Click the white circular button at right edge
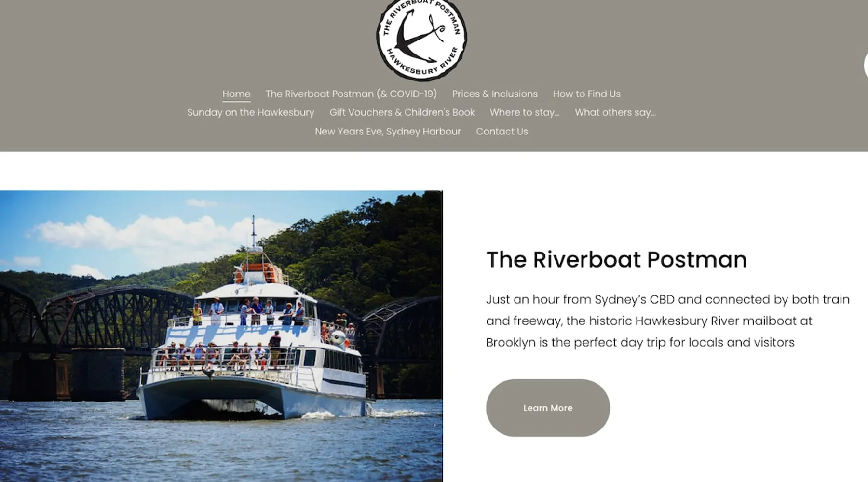This screenshot has height=482, width=868. [x=866, y=65]
